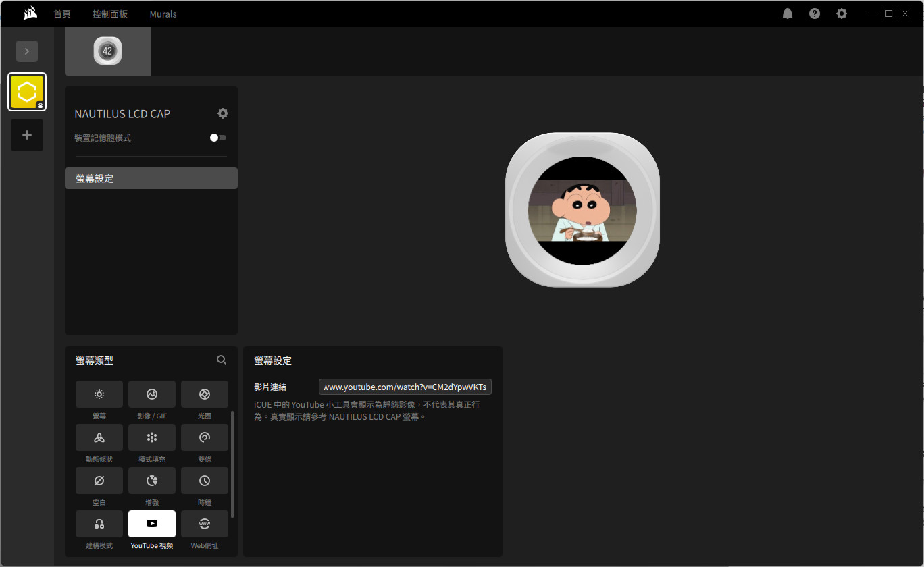Search screen types with magnifier icon
The image size is (924, 567).
coord(222,360)
